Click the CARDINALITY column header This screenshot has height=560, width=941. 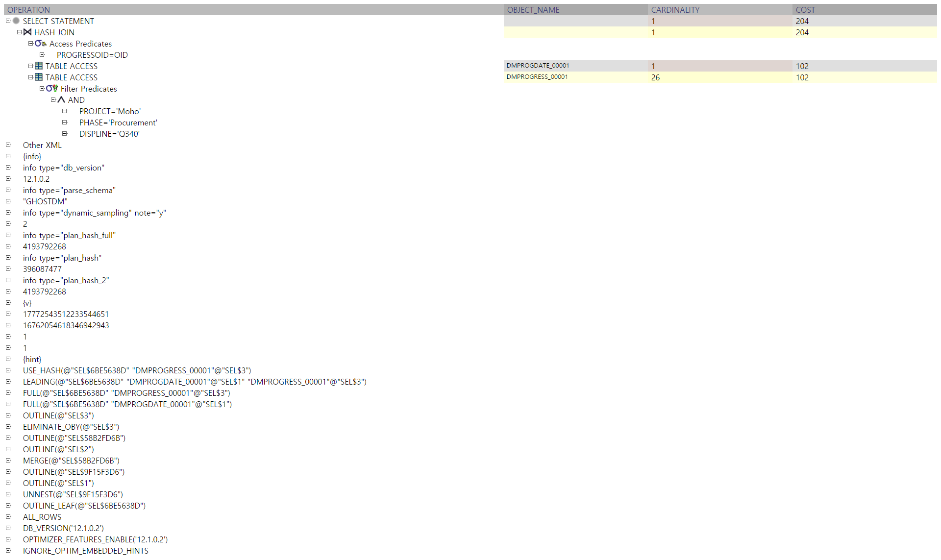pos(675,10)
